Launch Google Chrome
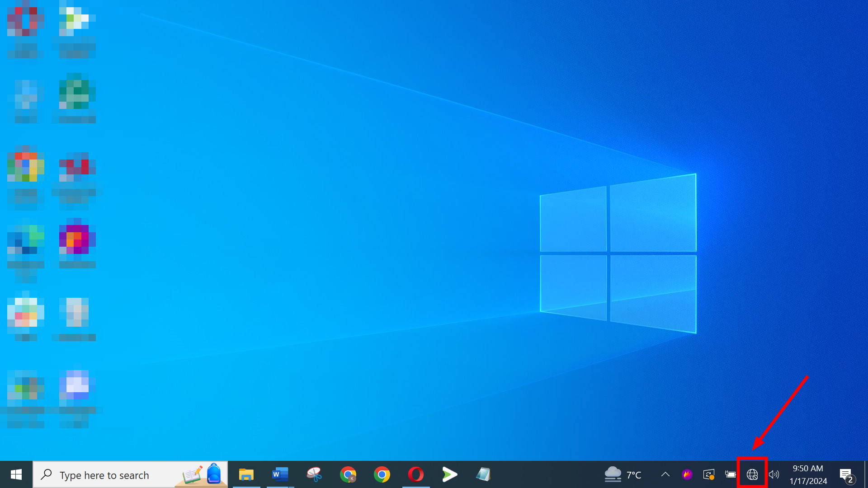868x488 pixels. click(x=382, y=475)
